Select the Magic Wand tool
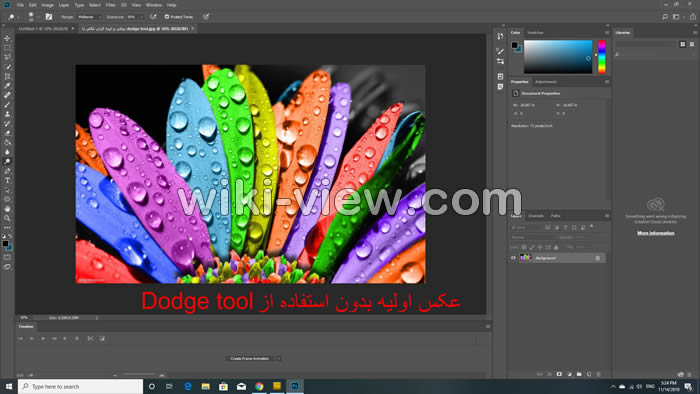The width and height of the screenshot is (700, 394). click(x=7, y=66)
